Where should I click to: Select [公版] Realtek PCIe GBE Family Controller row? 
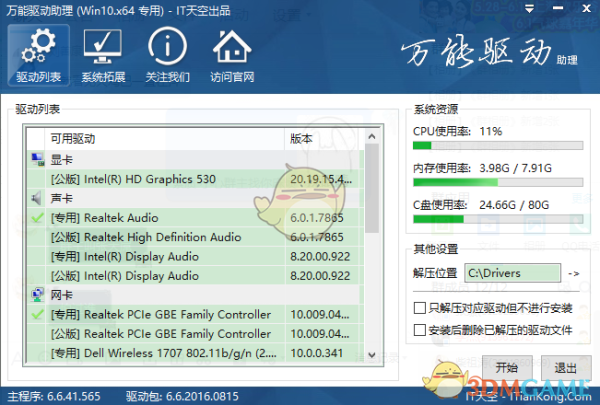pos(195,333)
